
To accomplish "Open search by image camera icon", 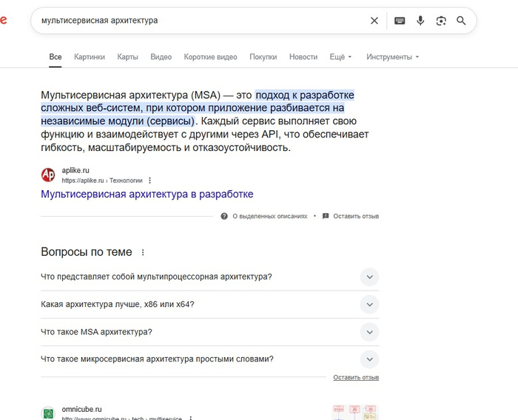I will click(x=441, y=21).
